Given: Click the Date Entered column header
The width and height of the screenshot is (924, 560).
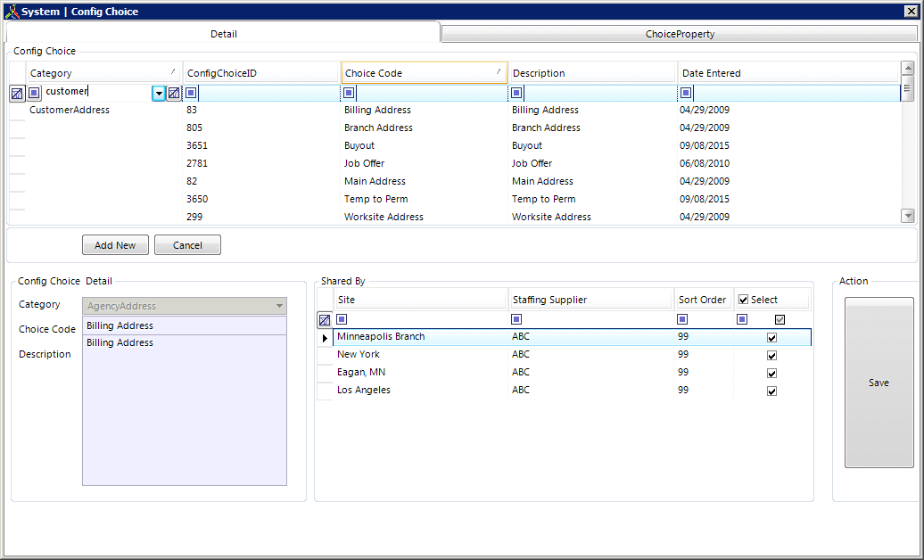Looking at the screenshot, I should coord(788,73).
